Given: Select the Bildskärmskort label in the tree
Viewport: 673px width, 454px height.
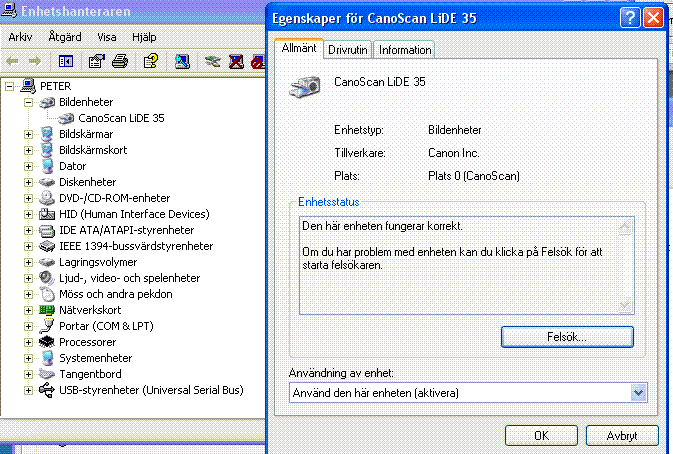Looking at the screenshot, I should (93, 150).
